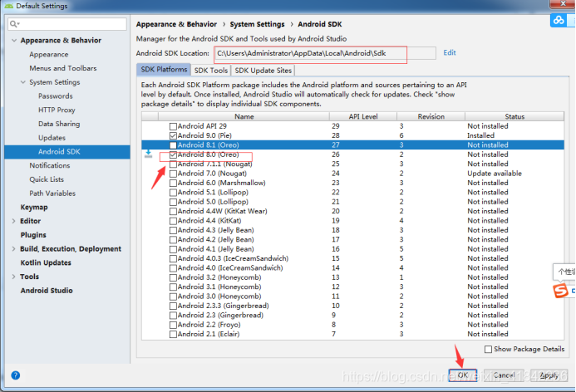This screenshot has width=576, height=392.
Task: Expand the Editor tree node
Action: [13, 221]
